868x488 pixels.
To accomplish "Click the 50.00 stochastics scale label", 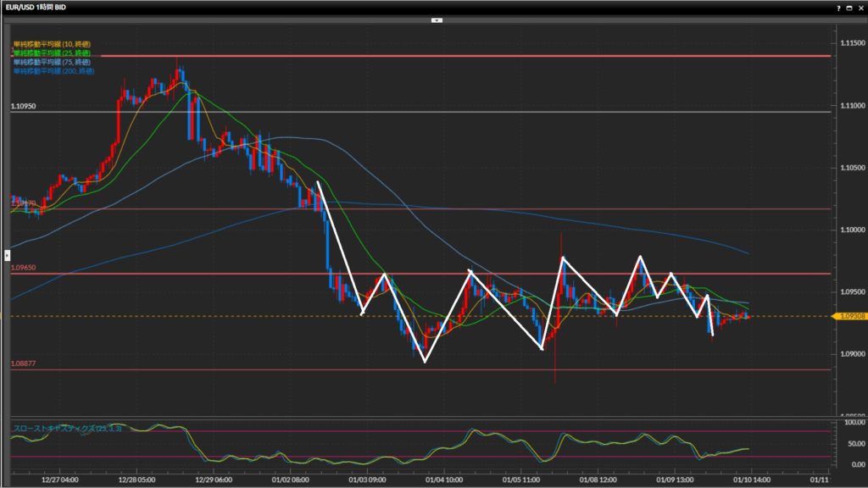I will click(852, 443).
